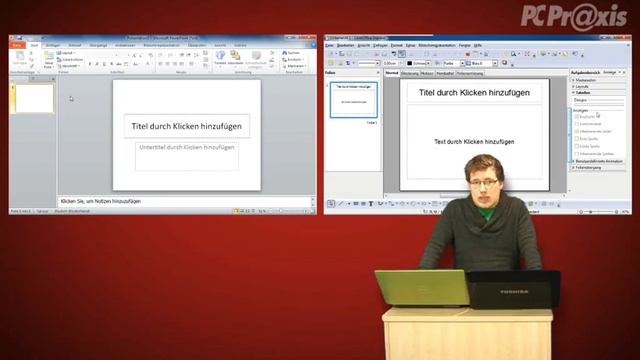
Task: Click 'Titel durch Klicken hinzufügen' placeholder in PowerPoint
Action: coord(187,126)
